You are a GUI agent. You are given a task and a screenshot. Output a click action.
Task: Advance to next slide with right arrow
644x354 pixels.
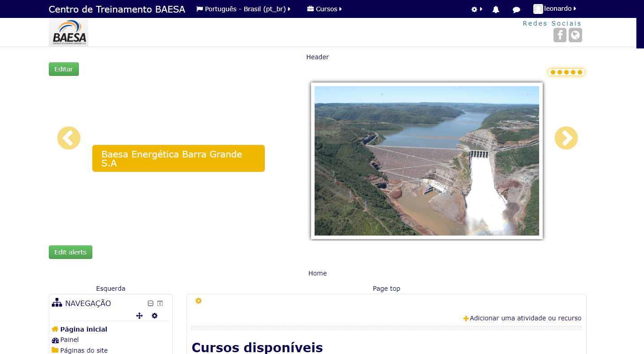pos(566,138)
